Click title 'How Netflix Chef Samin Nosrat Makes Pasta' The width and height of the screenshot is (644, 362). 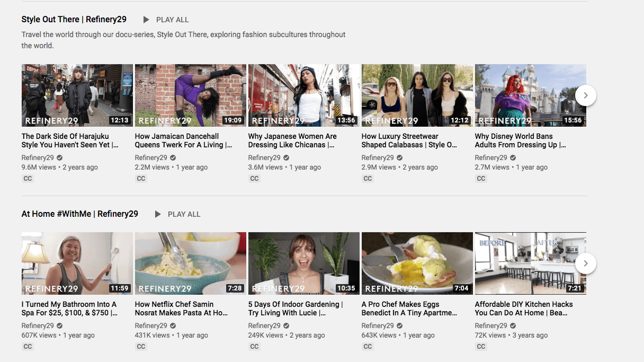coord(182,308)
